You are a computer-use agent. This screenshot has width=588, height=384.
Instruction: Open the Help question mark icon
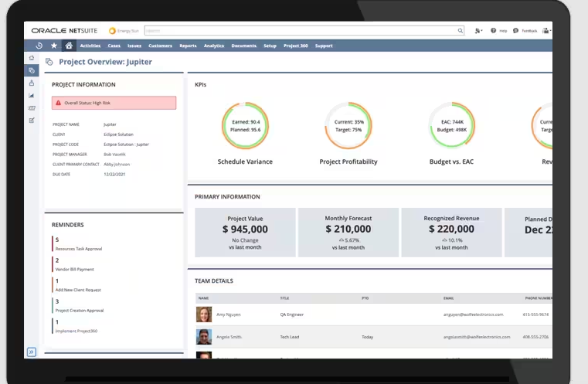click(493, 31)
